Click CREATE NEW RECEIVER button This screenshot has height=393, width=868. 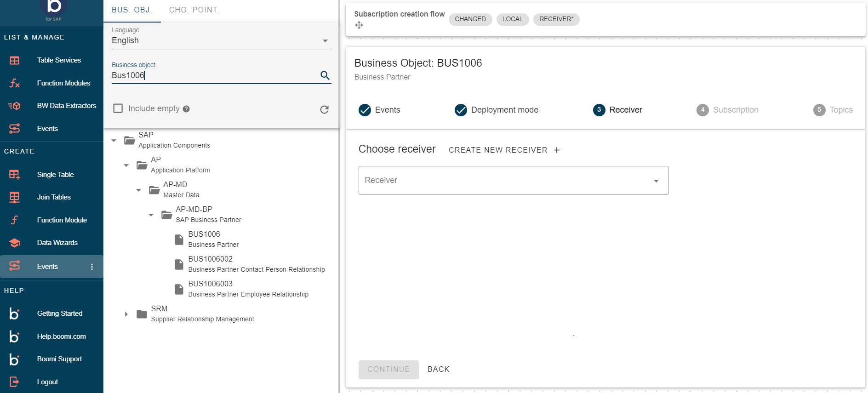[504, 150]
